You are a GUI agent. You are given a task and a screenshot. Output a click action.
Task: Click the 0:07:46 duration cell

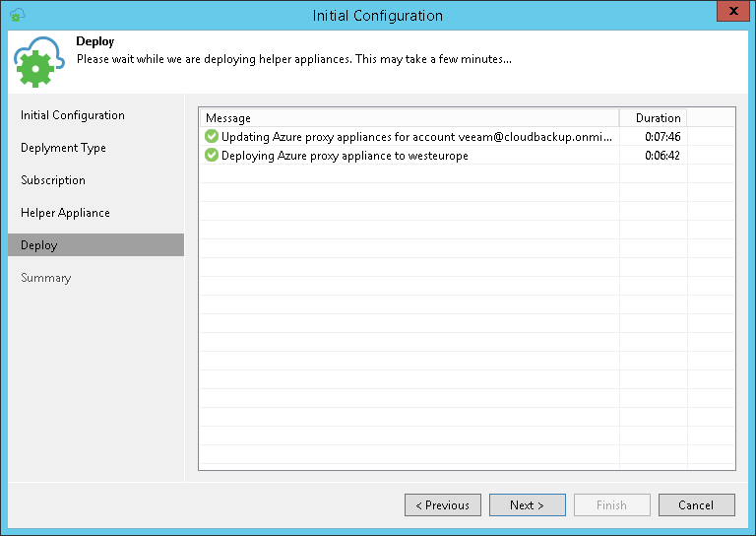pos(662,137)
